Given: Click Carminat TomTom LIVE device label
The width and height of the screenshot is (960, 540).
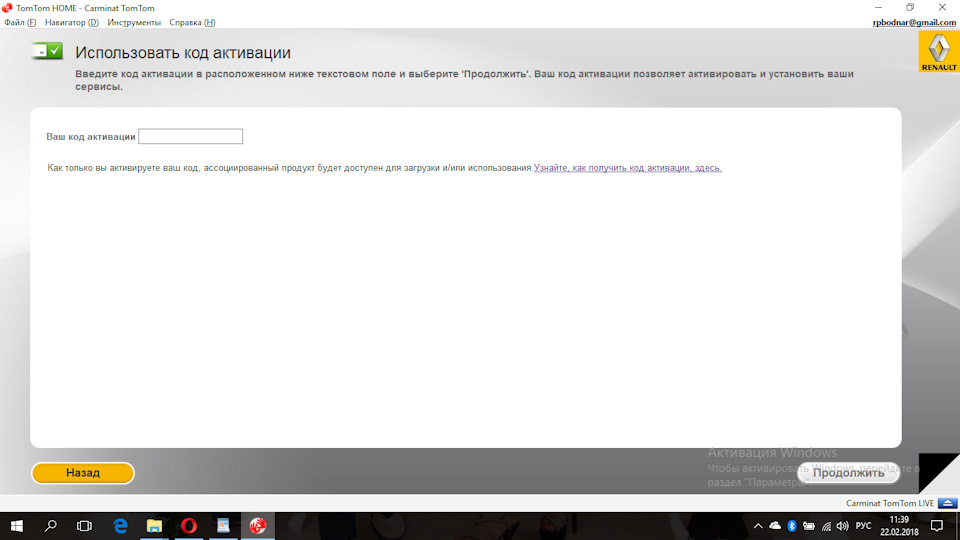Looking at the screenshot, I should 890,503.
